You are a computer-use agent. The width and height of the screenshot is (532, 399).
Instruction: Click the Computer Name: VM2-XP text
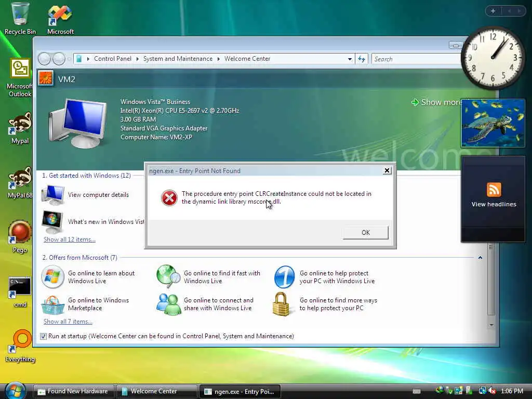coord(156,137)
